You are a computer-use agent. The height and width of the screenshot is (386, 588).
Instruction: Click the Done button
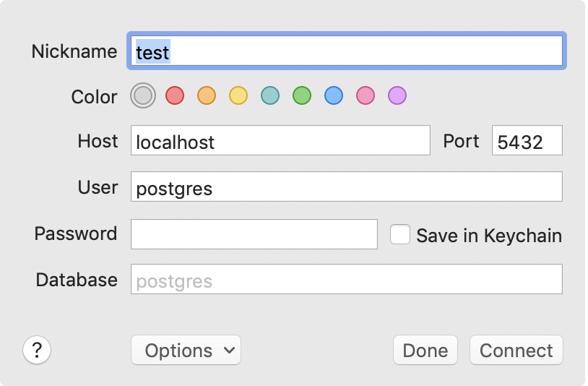pos(425,351)
